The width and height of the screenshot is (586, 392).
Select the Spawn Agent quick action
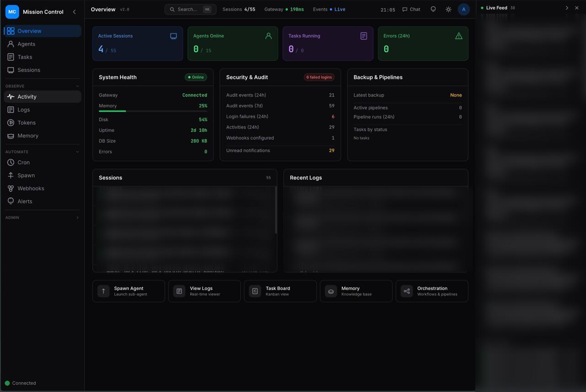(128, 291)
